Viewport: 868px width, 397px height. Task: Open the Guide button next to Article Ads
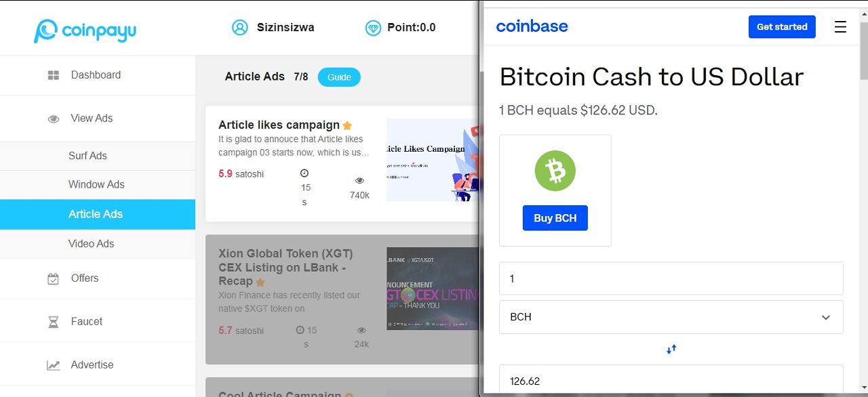click(x=339, y=77)
